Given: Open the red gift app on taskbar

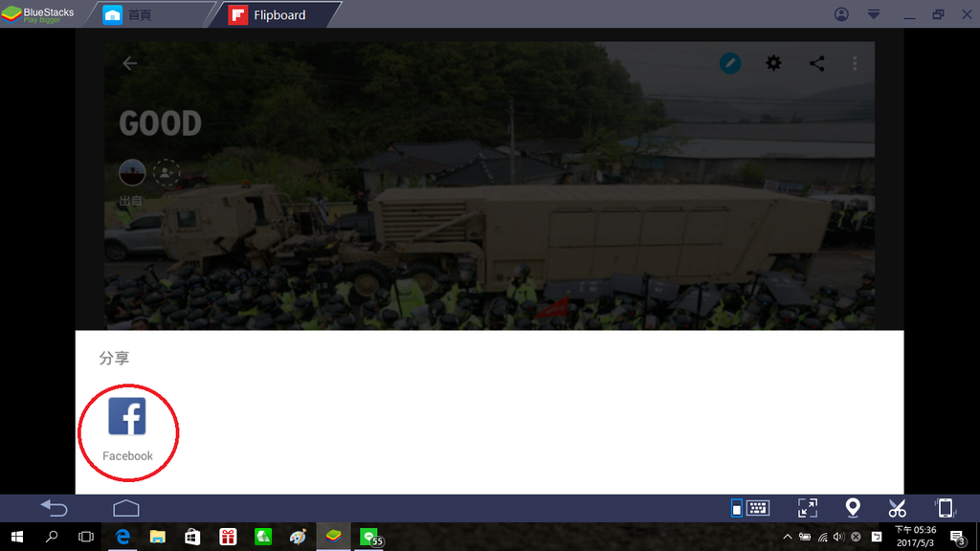Looking at the screenshot, I should (x=228, y=537).
